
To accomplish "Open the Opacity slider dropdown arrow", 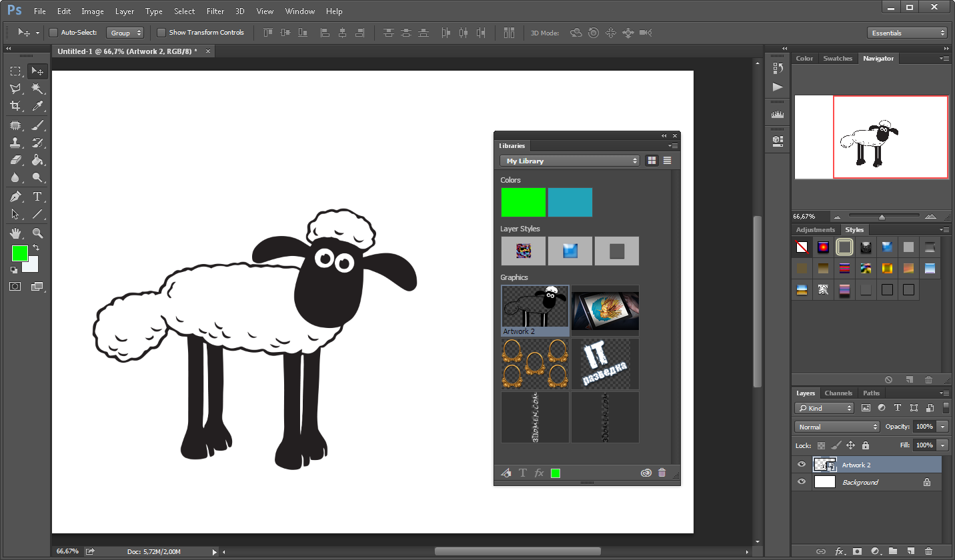I will [x=942, y=427].
